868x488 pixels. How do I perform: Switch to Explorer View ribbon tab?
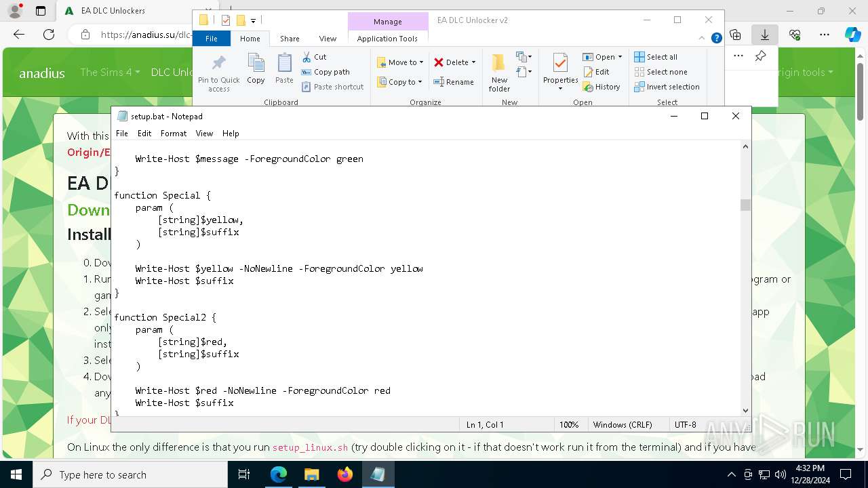pos(328,39)
